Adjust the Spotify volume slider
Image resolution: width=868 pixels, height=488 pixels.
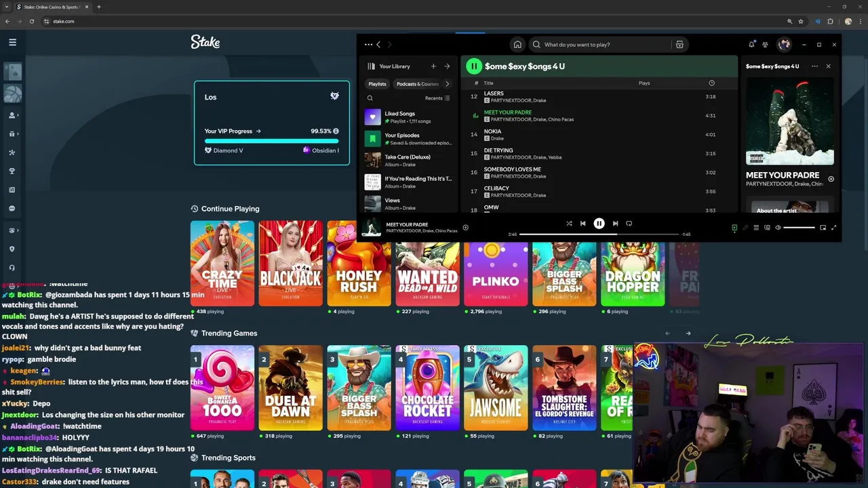[x=799, y=228]
